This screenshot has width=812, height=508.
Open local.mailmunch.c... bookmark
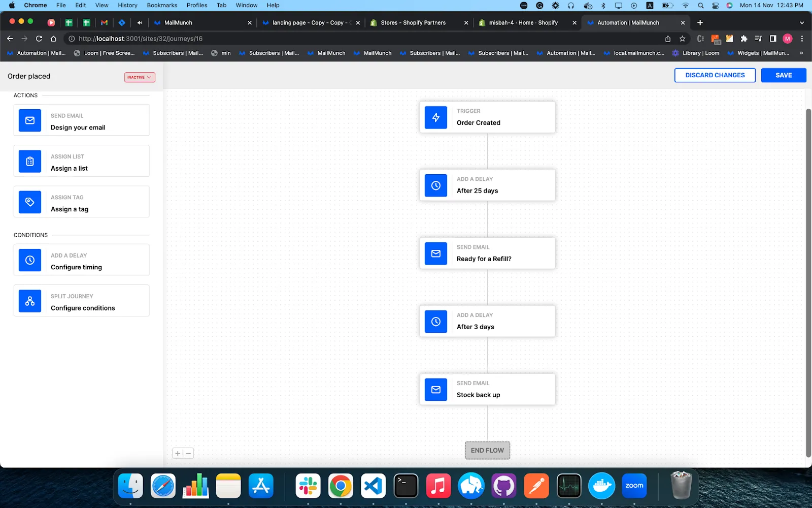(x=634, y=53)
